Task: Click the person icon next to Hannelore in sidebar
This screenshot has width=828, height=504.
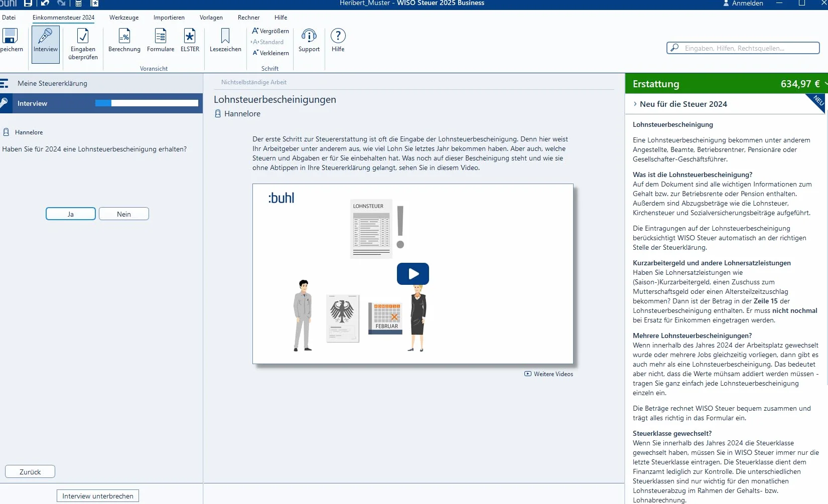Action: click(6, 132)
